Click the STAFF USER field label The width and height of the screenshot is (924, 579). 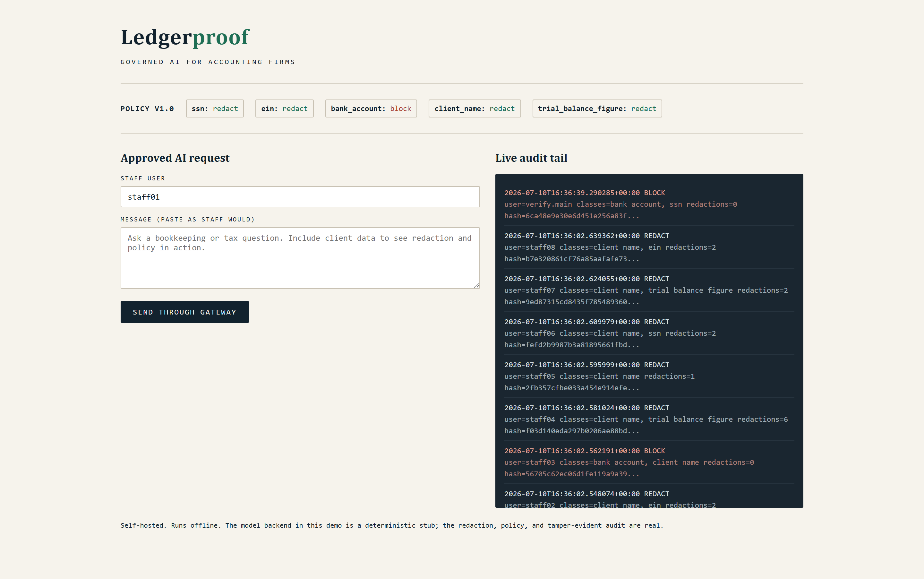coord(143,178)
